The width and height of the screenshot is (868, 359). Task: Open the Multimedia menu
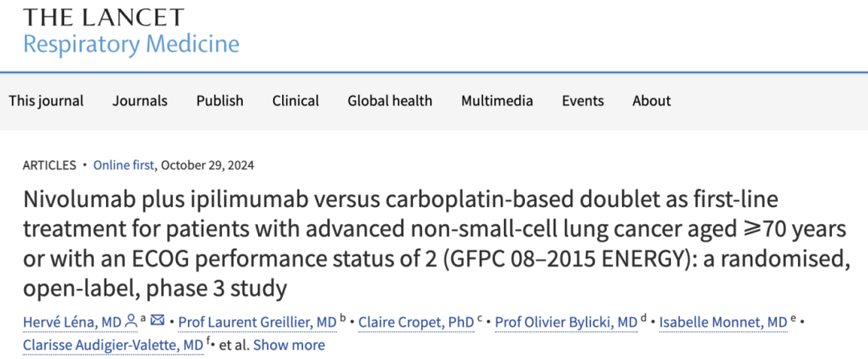click(x=497, y=100)
